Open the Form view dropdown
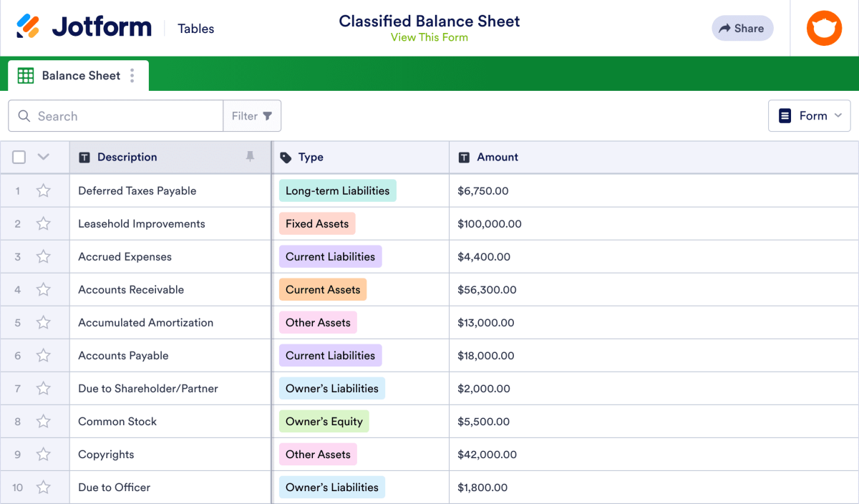 click(809, 115)
